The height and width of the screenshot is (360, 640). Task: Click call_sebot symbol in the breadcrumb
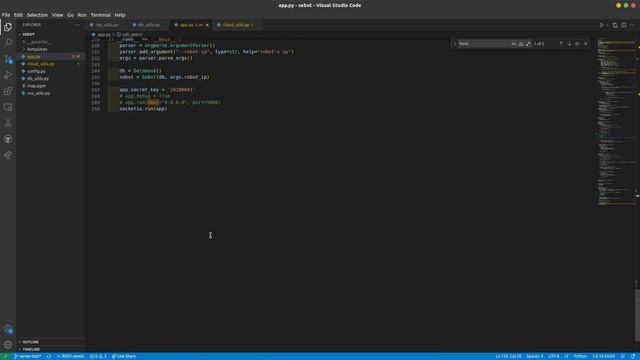tap(132, 35)
